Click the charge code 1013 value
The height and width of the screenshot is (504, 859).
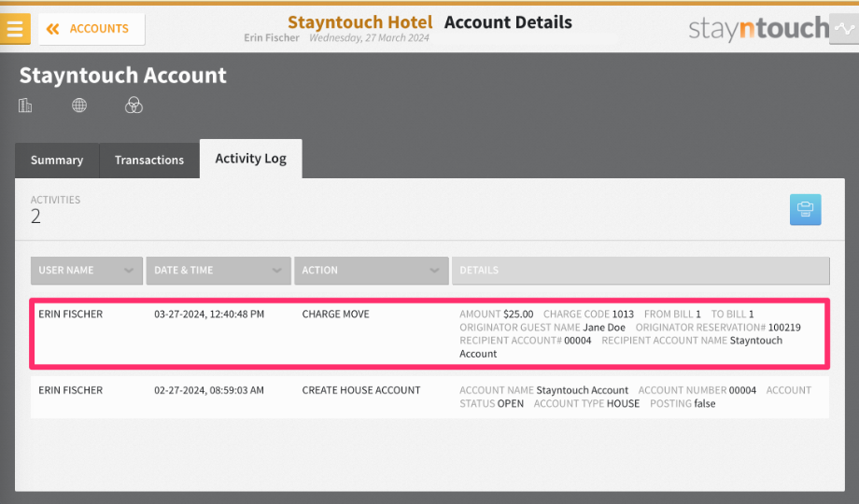pyautogui.click(x=623, y=314)
